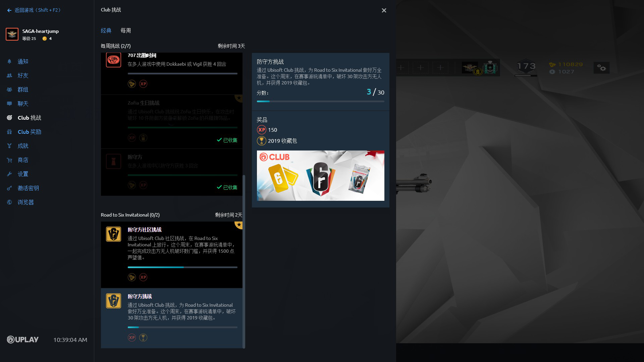
Task: Open the 聊天 chat bubble icon
Action: tap(9, 104)
